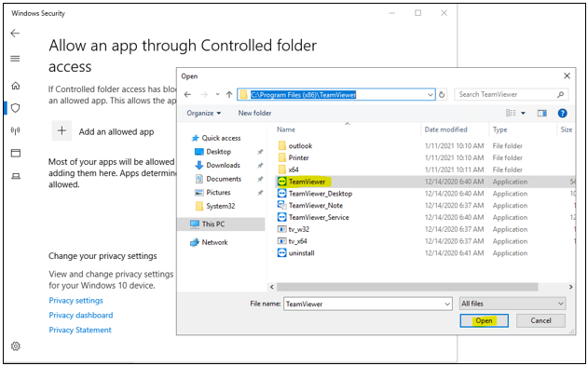Open App & browser control sidebar icon

tap(15, 153)
